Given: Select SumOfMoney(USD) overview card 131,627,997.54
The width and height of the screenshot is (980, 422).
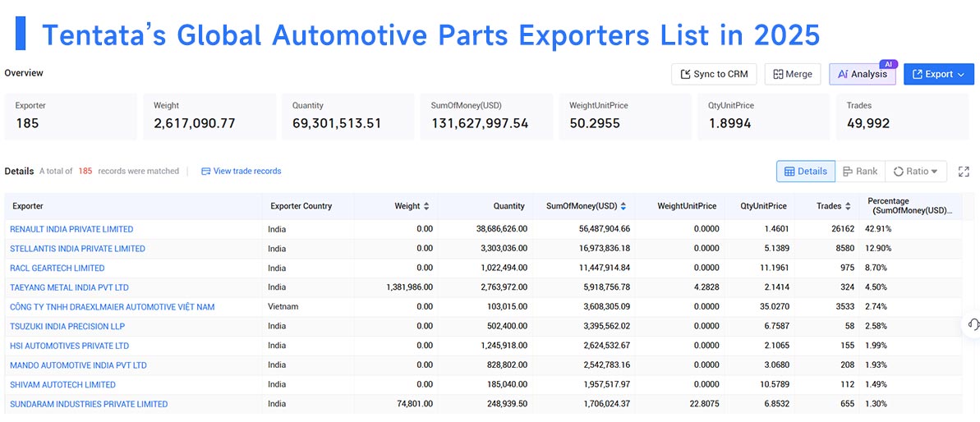Looking at the screenshot, I should click(487, 117).
